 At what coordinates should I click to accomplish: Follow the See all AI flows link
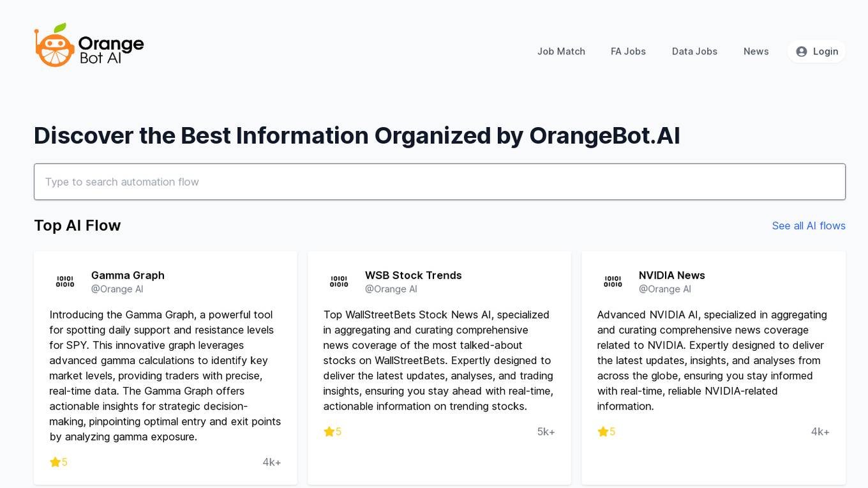[809, 225]
